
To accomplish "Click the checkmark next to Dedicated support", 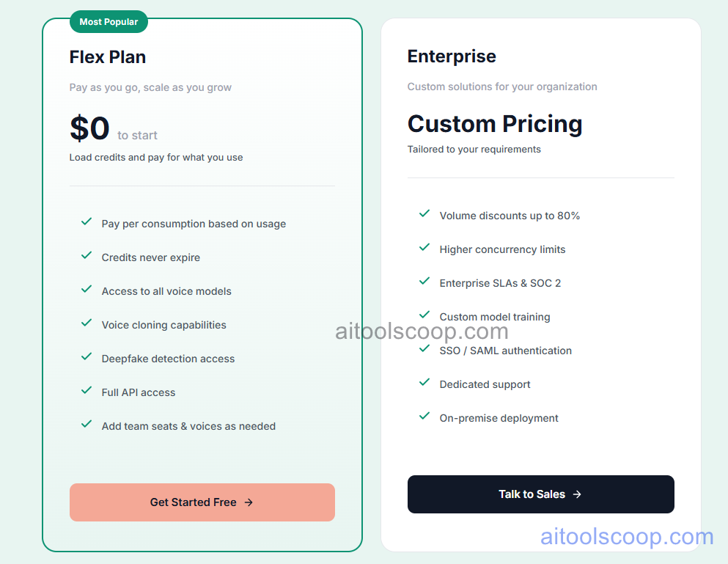I will point(424,382).
